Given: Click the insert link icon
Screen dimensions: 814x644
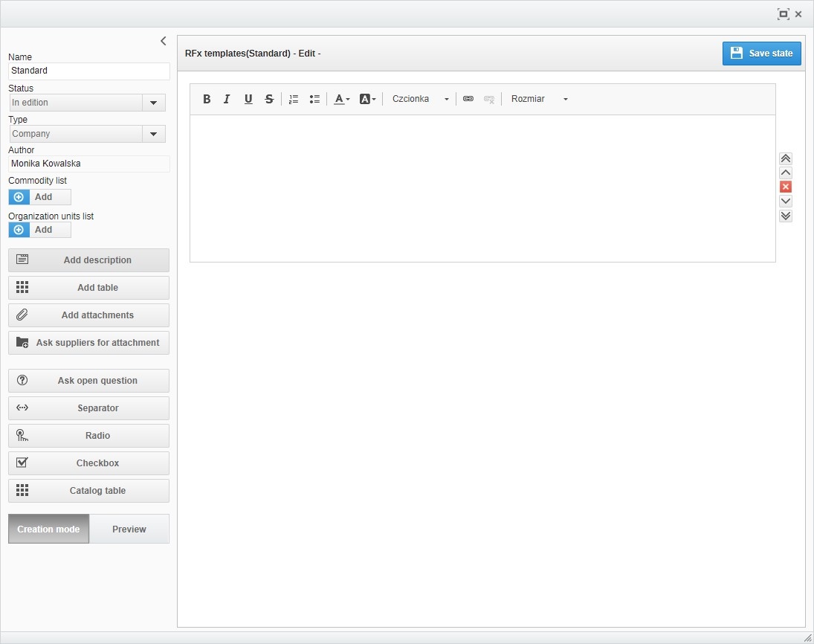Looking at the screenshot, I should coord(468,99).
